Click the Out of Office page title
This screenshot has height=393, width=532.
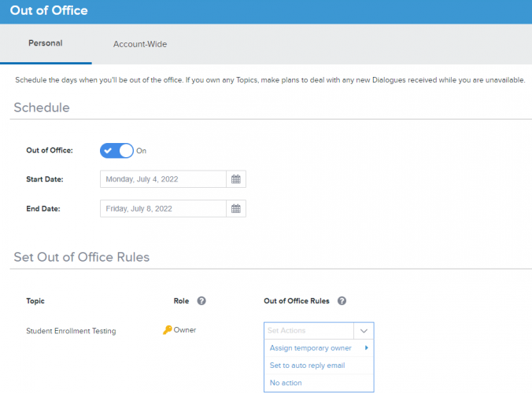(x=49, y=11)
